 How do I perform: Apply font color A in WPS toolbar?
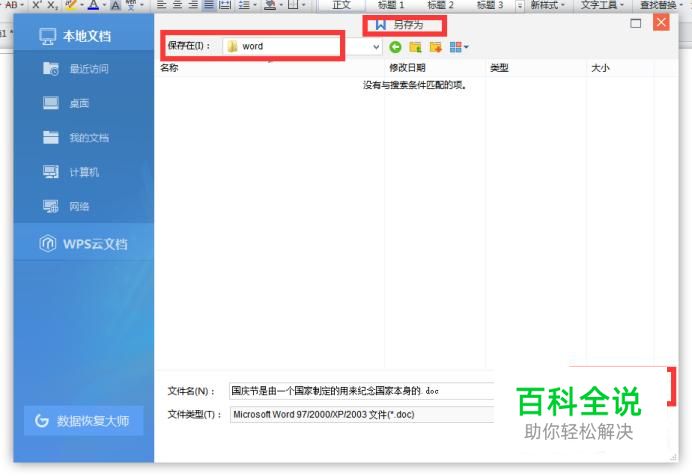point(93,5)
